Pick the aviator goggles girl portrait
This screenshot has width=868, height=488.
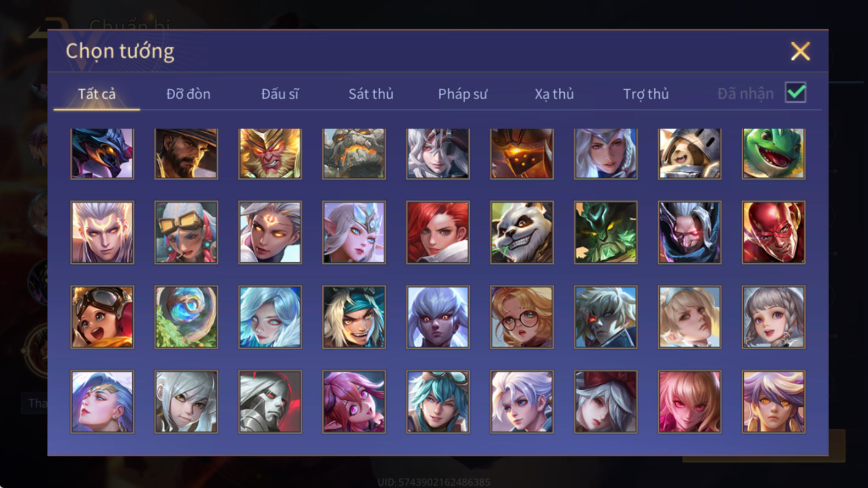coord(102,317)
